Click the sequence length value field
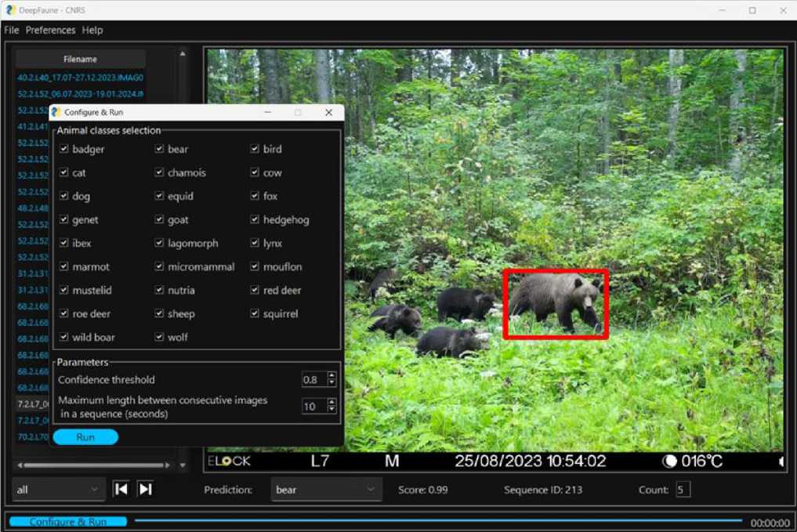Image resolution: width=797 pixels, height=532 pixels. (314, 406)
